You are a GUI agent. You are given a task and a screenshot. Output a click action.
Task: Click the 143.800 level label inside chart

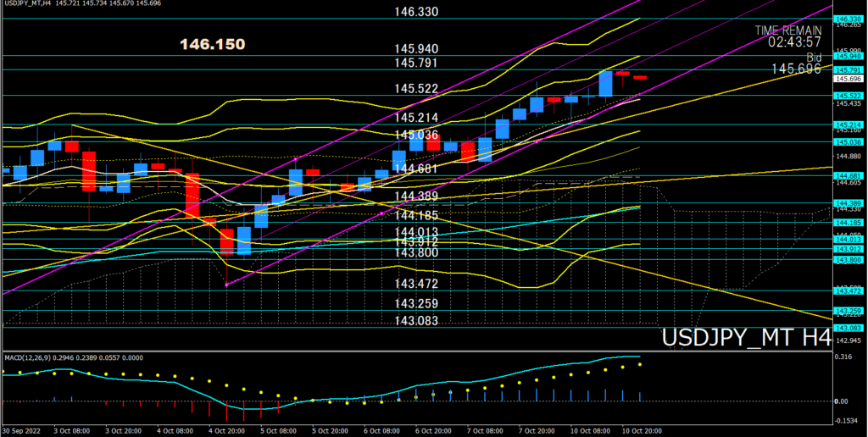coord(416,252)
